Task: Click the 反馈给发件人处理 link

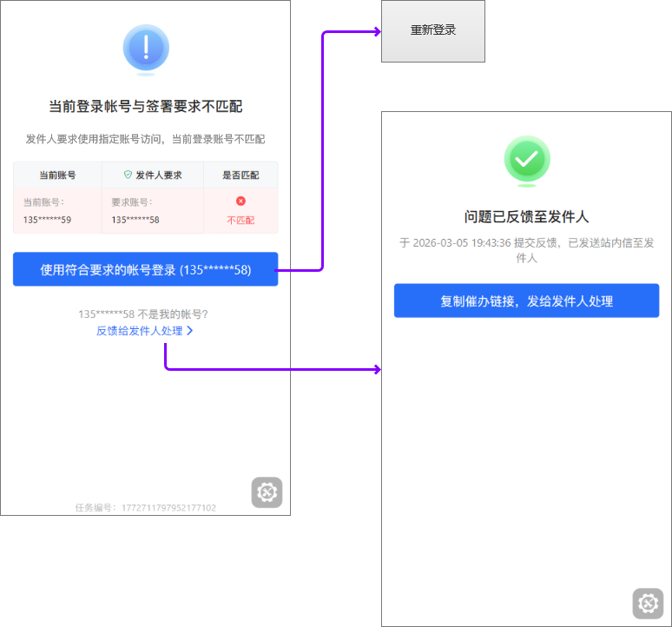Action: click(139, 331)
